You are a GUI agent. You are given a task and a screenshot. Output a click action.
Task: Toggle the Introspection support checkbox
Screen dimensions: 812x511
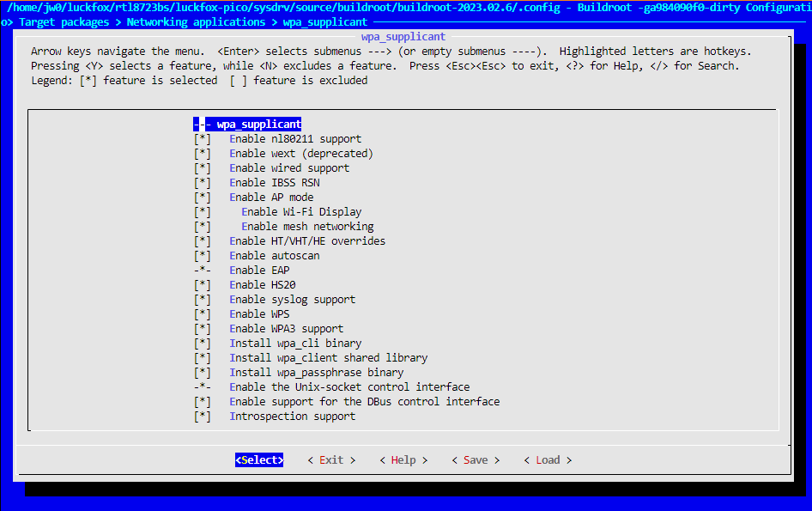click(x=203, y=417)
